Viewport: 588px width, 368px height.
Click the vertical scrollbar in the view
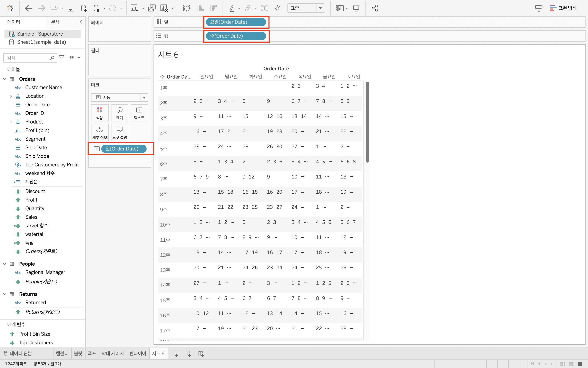point(367,122)
